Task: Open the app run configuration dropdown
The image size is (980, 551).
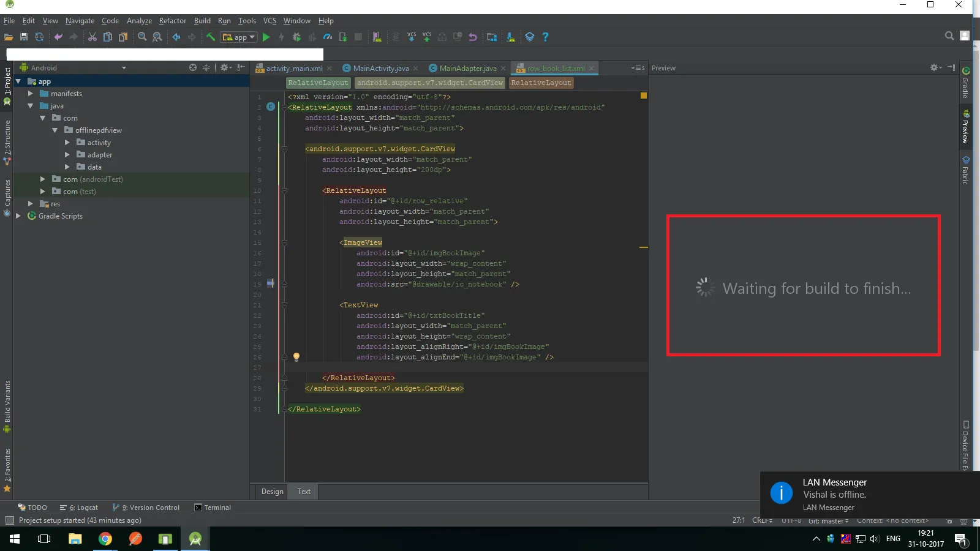Action: click(x=238, y=37)
